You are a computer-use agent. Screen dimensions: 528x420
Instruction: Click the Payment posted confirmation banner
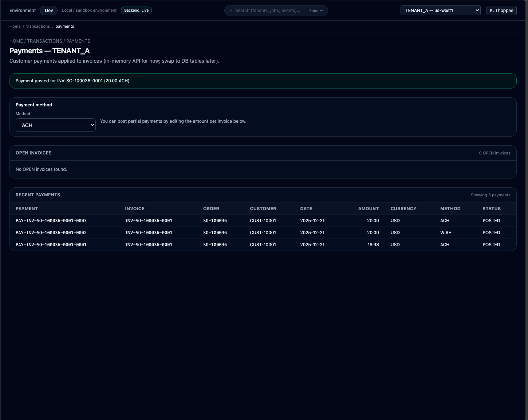[x=263, y=81]
